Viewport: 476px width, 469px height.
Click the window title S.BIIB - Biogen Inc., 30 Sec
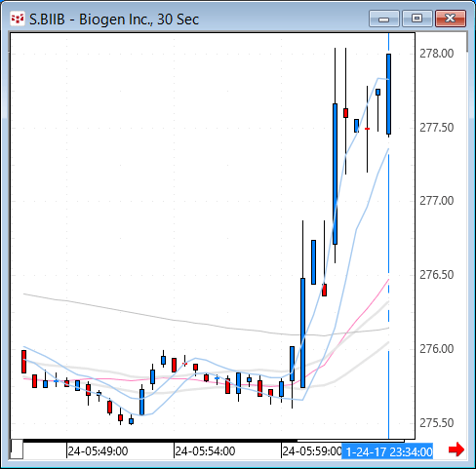(114, 20)
